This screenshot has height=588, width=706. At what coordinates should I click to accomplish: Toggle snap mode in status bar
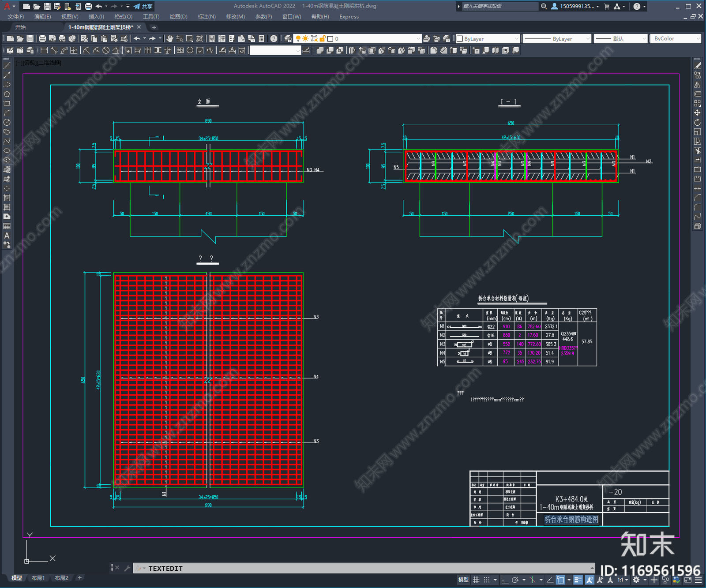pos(487,580)
